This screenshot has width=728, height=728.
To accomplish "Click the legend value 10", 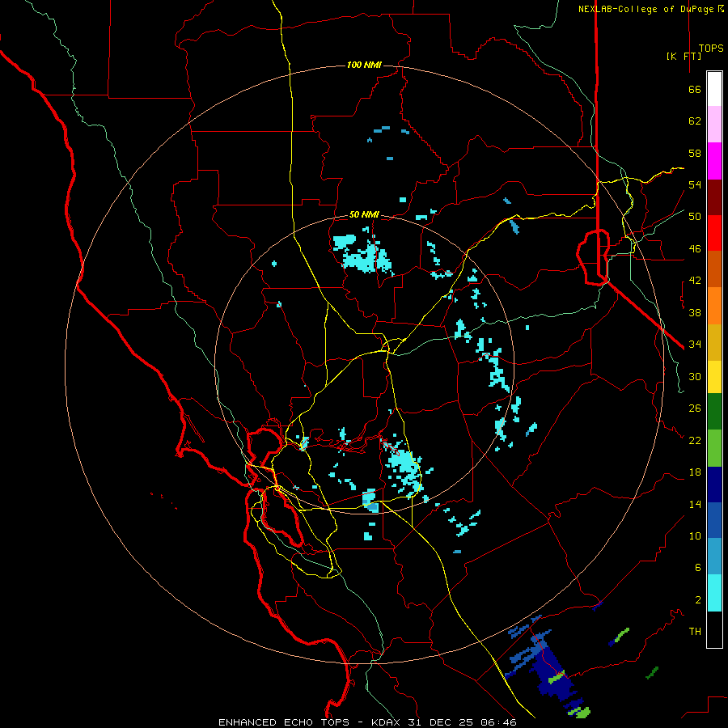I will [x=695, y=535].
